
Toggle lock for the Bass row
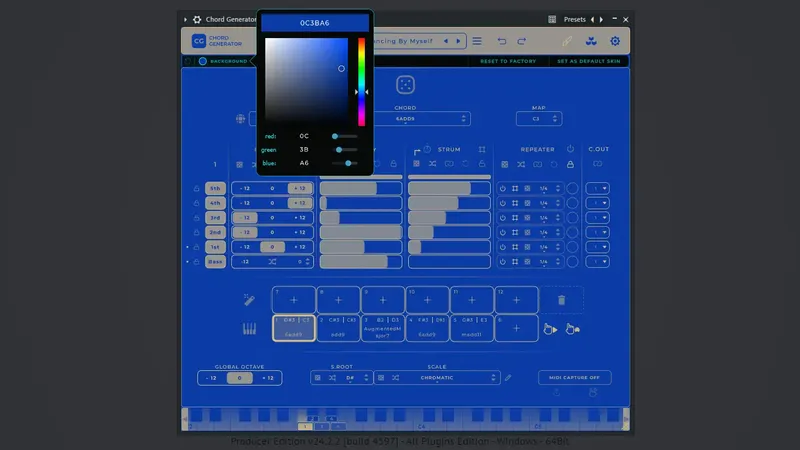pos(196,262)
